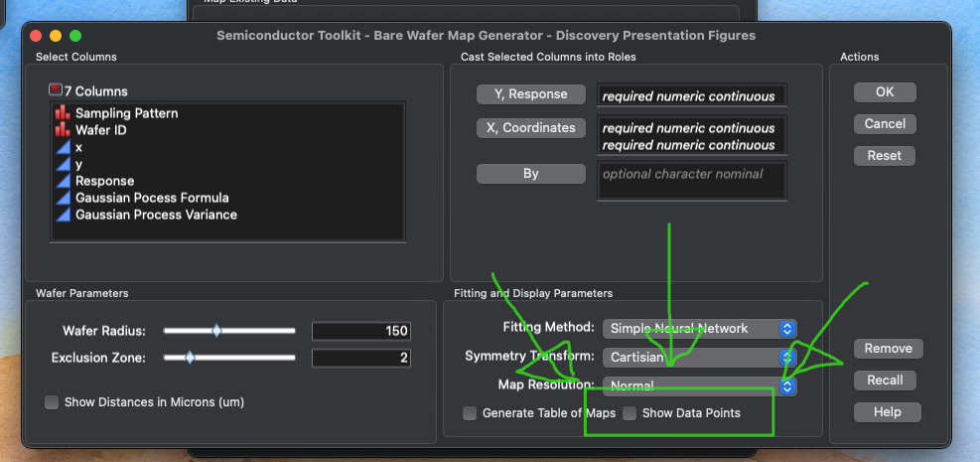Viewport: 980px width, 462px height.
Task: Select the Wafer ID nominal column icon
Action: tap(63, 130)
